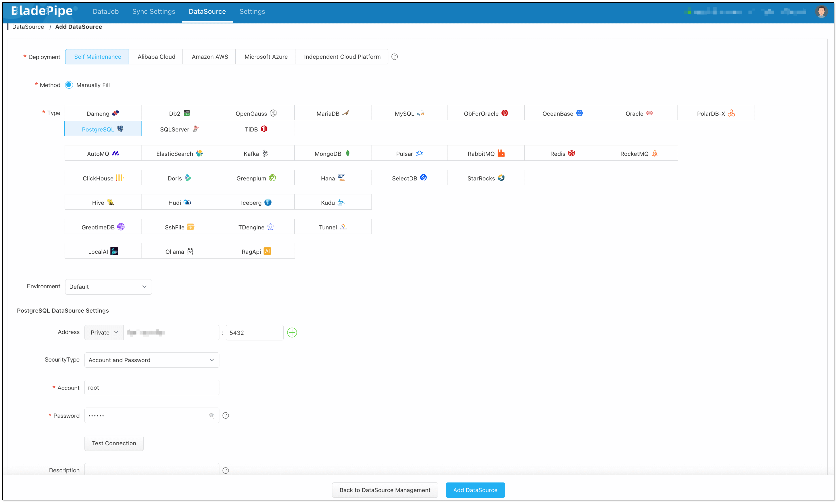838x504 pixels.
Task: Select the Redis datasource type
Action: coord(562,154)
